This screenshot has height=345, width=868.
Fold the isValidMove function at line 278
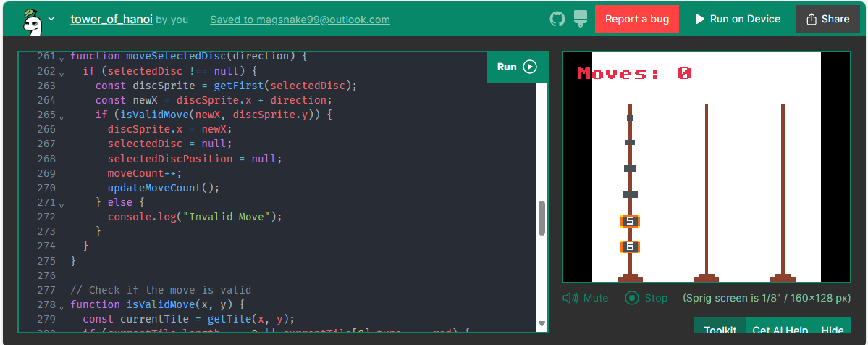pyautogui.click(x=62, y=305)
